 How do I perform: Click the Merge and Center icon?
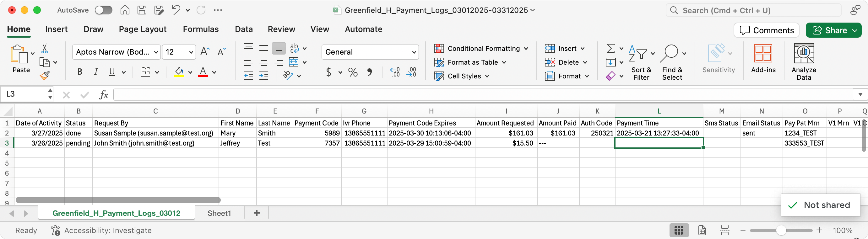pyautogui.click(x=294, y=62)
